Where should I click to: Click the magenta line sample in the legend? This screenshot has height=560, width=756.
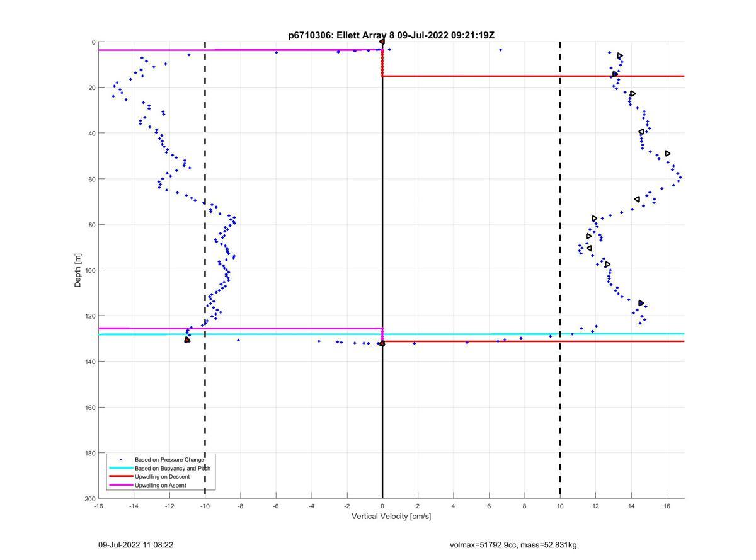click(x=120, y=486)
